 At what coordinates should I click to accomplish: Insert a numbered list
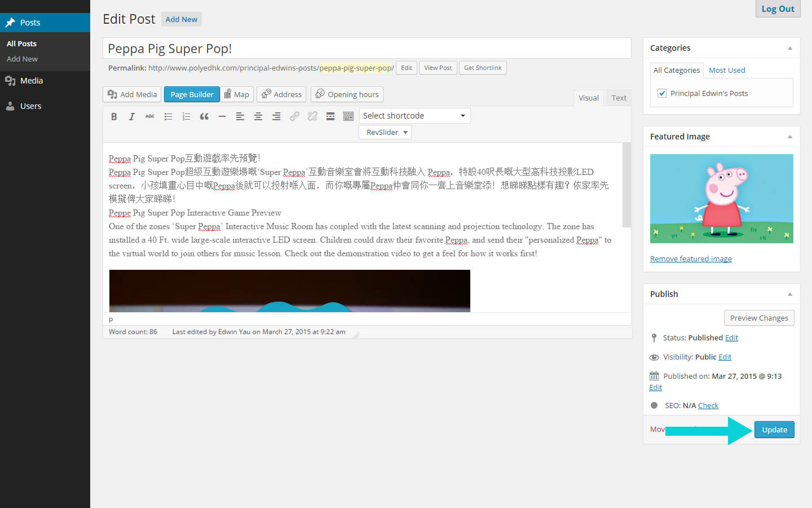[x=186, y=116]
